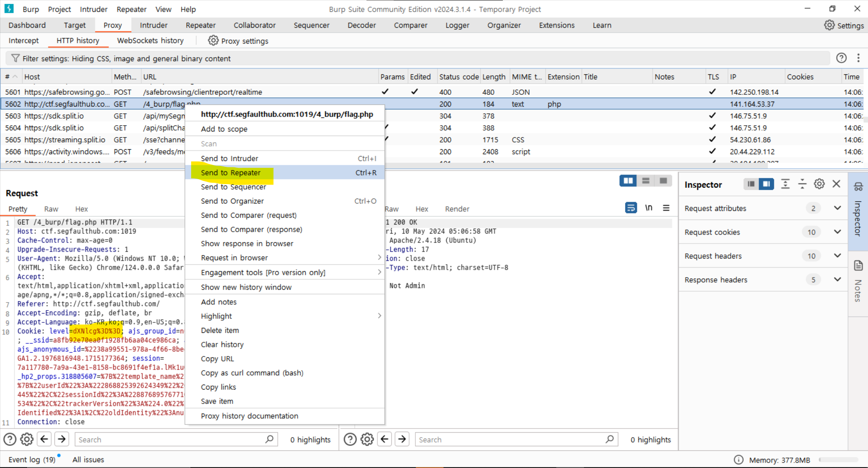The image size is (868, 468).
Task: Open Engagement tools submenu
Action: pos(285,272)
